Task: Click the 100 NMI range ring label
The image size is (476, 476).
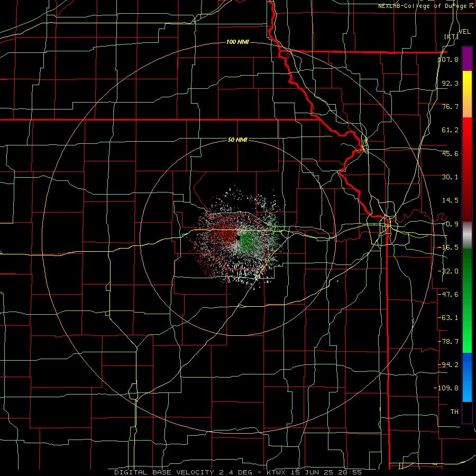Action: click(237, 42)
